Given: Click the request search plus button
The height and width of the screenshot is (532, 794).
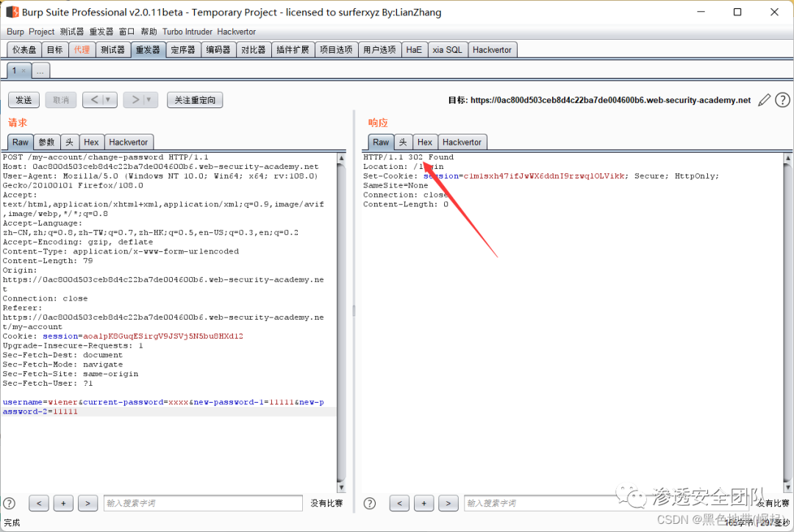Looking at the screenshot, I should click(x=63, y=503).
